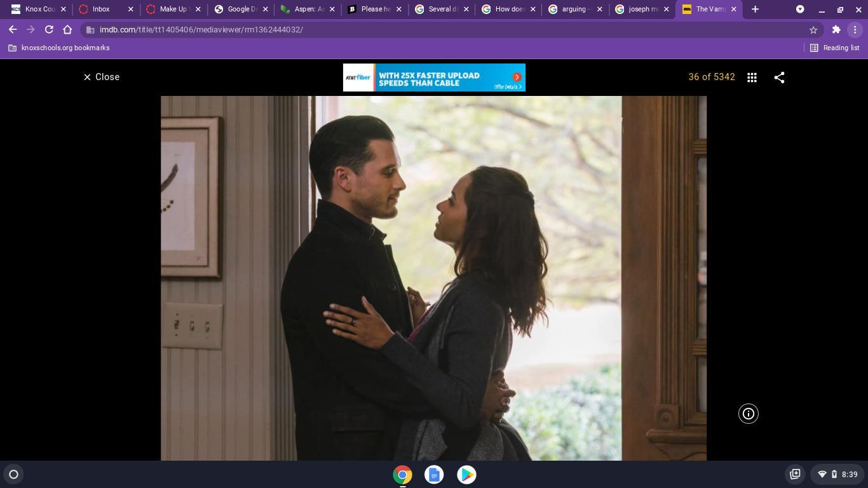Open the knoxschools.org bookmarks folder
This screenshot has height=488, width=868.
58,48
